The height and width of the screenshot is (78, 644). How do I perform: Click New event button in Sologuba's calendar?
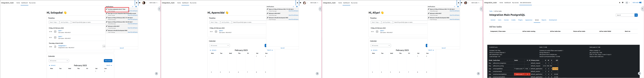pos(108,61)
